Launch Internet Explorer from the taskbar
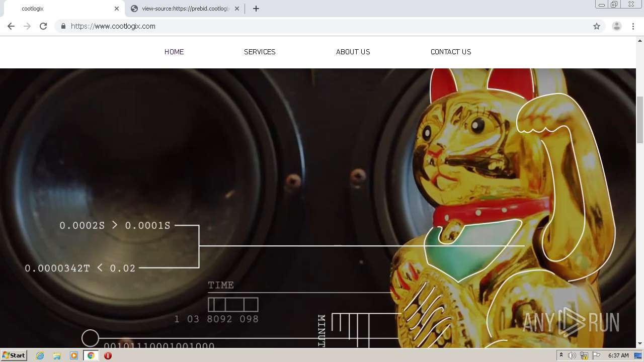 (40, 355)
